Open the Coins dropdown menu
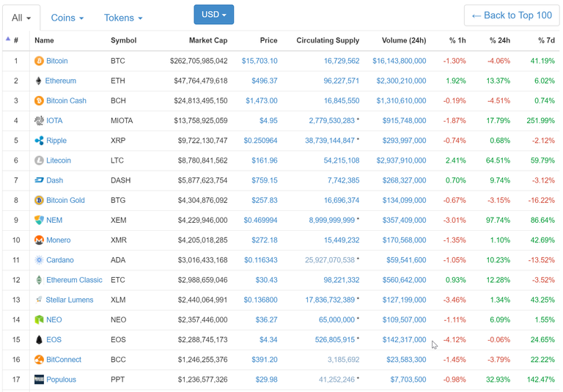The image size is (563, 392). 67,18
